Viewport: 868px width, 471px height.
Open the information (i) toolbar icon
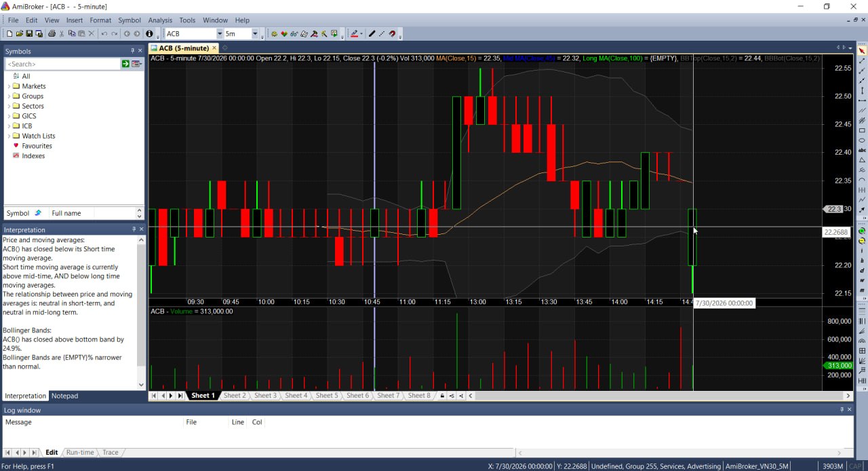[149, 33]
